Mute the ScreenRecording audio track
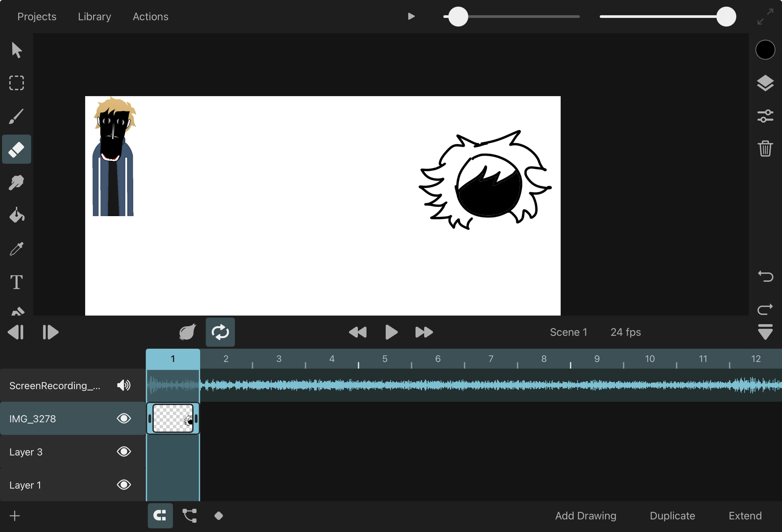This screenshot has height=532, width=782. 124,385
